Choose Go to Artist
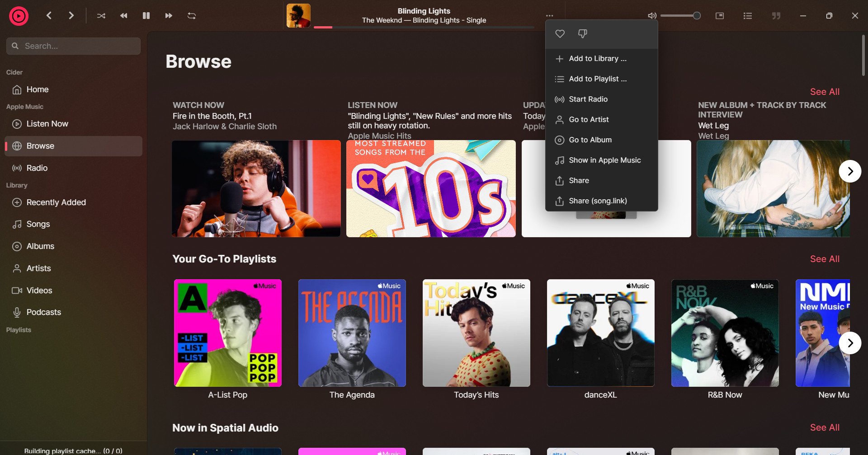This screenshot has width=868, height=455. pos(601,120)
